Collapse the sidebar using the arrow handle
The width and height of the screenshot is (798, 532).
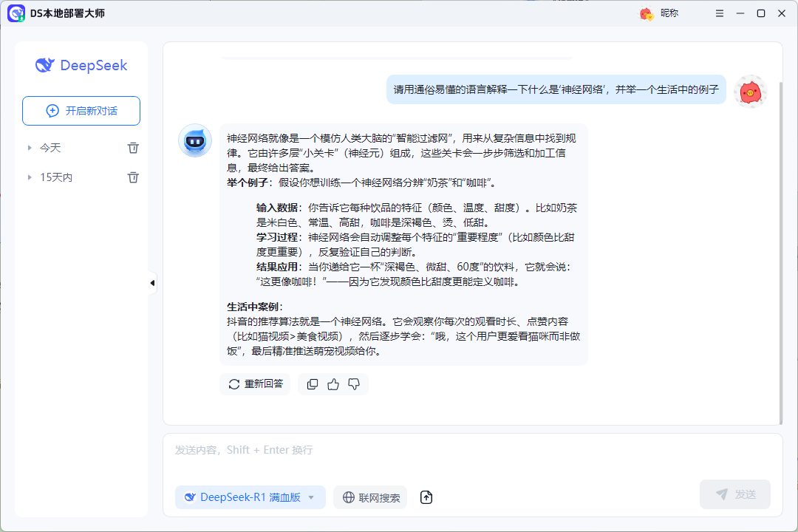coord(152,282)
